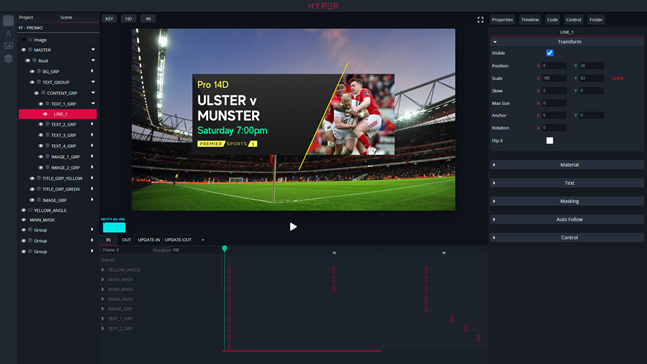Toggle the Flip X checkbox
This screenshot has height=364, width=647.
coord(550,141)
